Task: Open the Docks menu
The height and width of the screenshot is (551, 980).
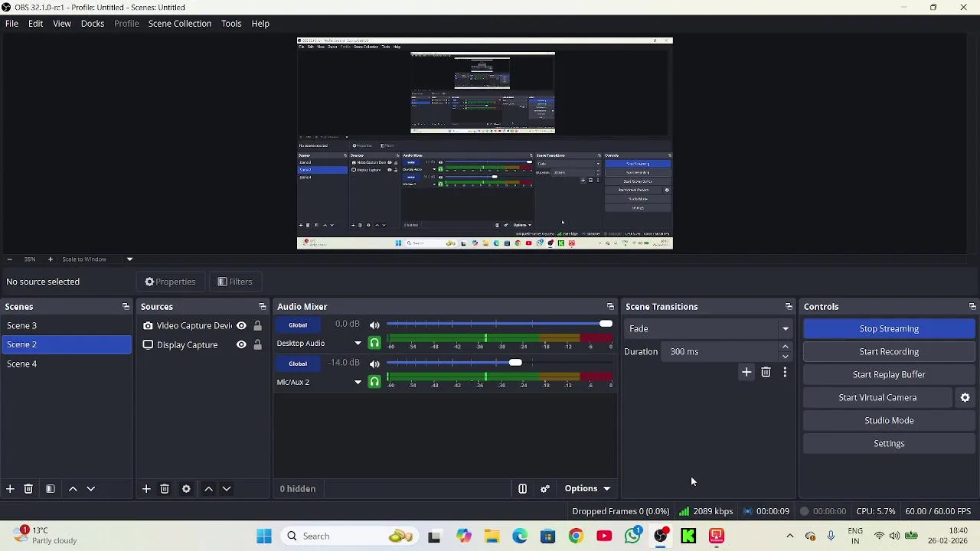Action: (x=93, y=24)
